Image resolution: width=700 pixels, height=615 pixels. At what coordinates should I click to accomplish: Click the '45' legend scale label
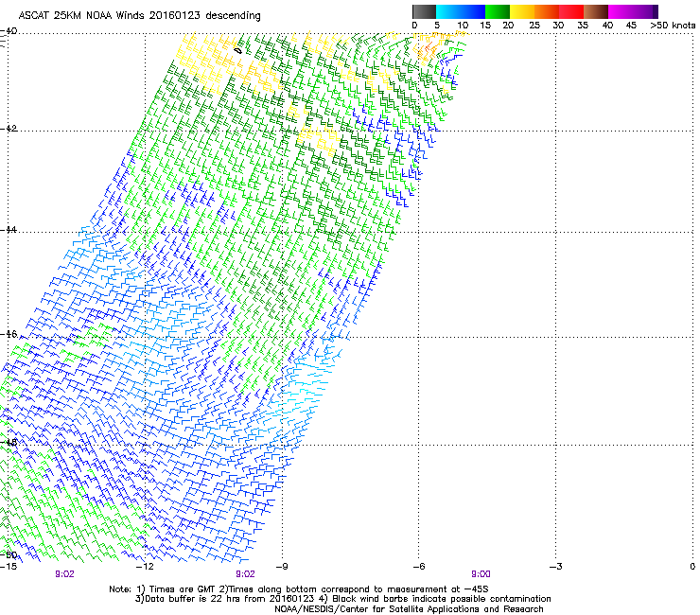[x=631, y=26]
